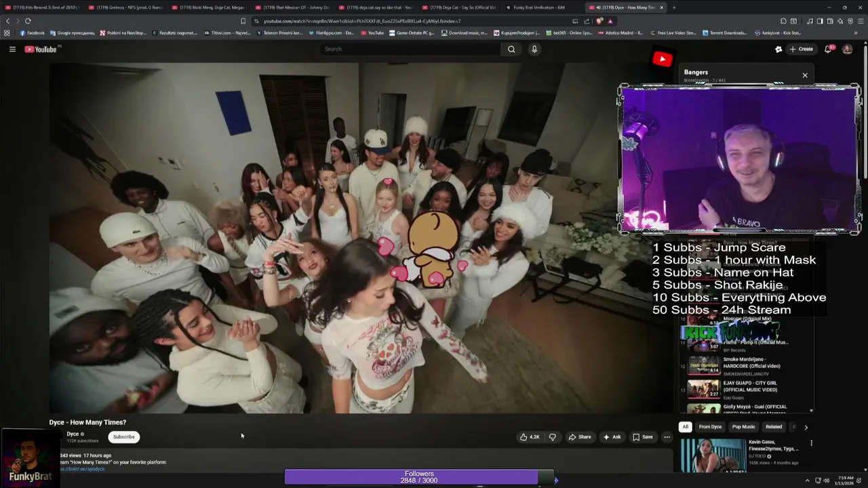Switch to the Gerilmos NPS browser tab
The width and height of the screenshot is (868, 488).
pos(125,7)
